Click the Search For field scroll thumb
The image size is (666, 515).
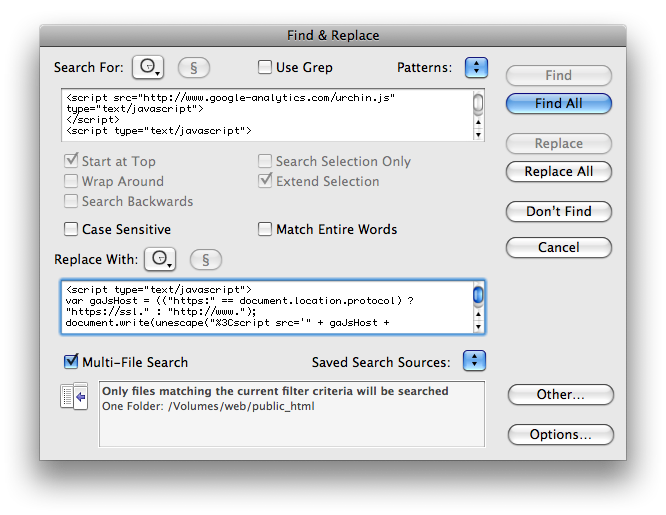click(x=478, y=103)
